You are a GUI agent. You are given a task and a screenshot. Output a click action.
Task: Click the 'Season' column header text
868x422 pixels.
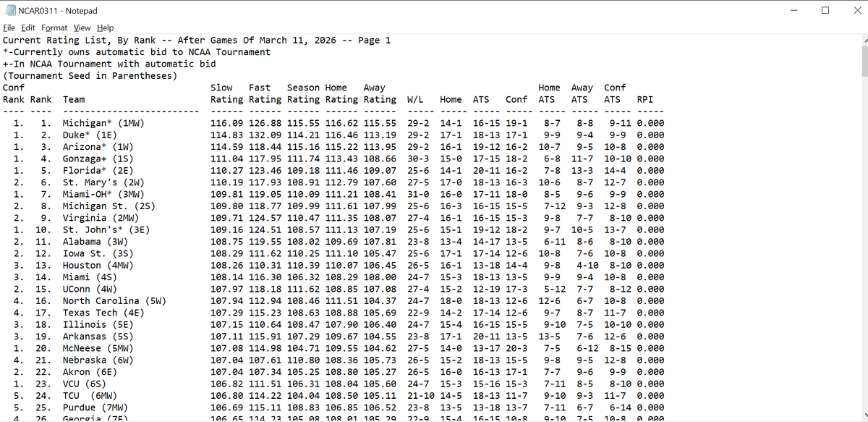point(304,88)
